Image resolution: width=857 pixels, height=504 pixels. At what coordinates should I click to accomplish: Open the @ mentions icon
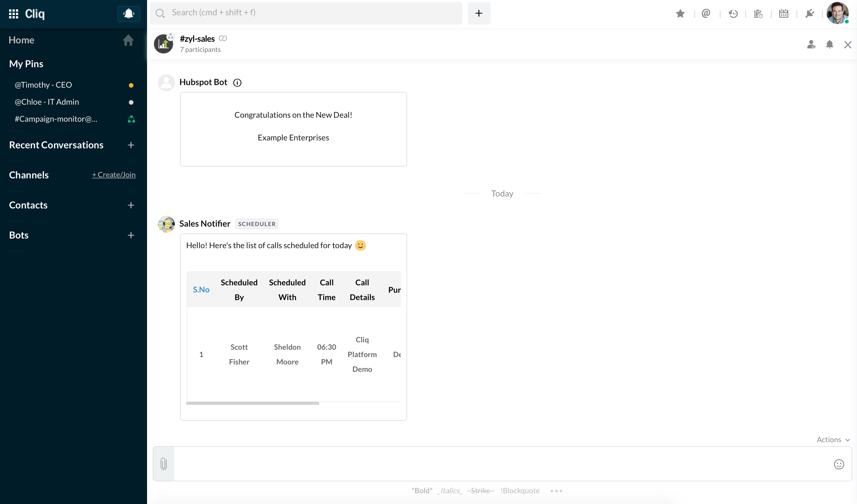(706, 14)
